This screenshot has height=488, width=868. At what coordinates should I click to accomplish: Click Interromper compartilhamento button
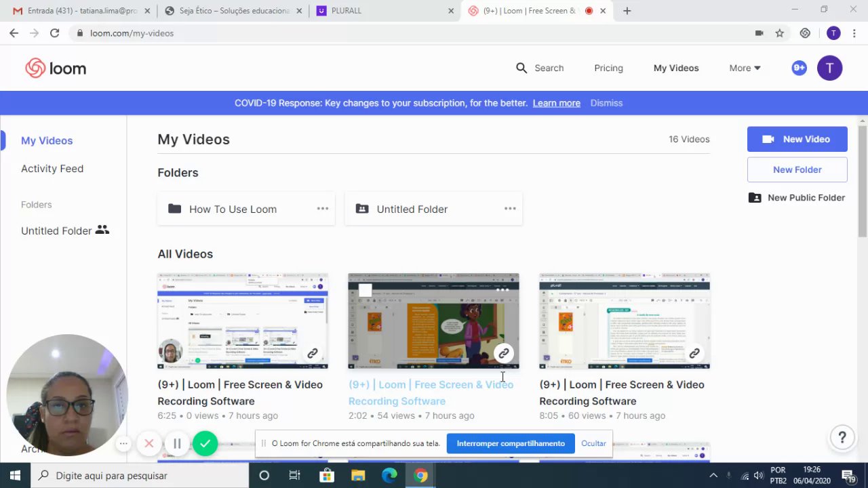511,443
